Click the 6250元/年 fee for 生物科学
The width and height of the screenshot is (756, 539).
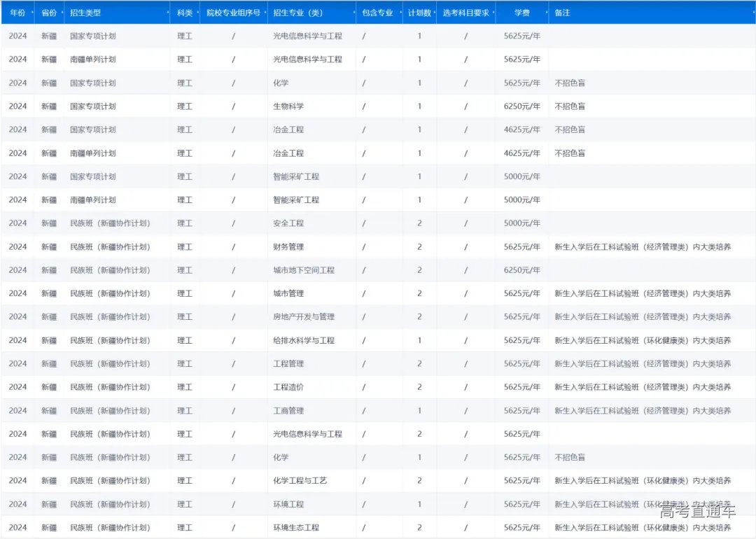[521, 106]
